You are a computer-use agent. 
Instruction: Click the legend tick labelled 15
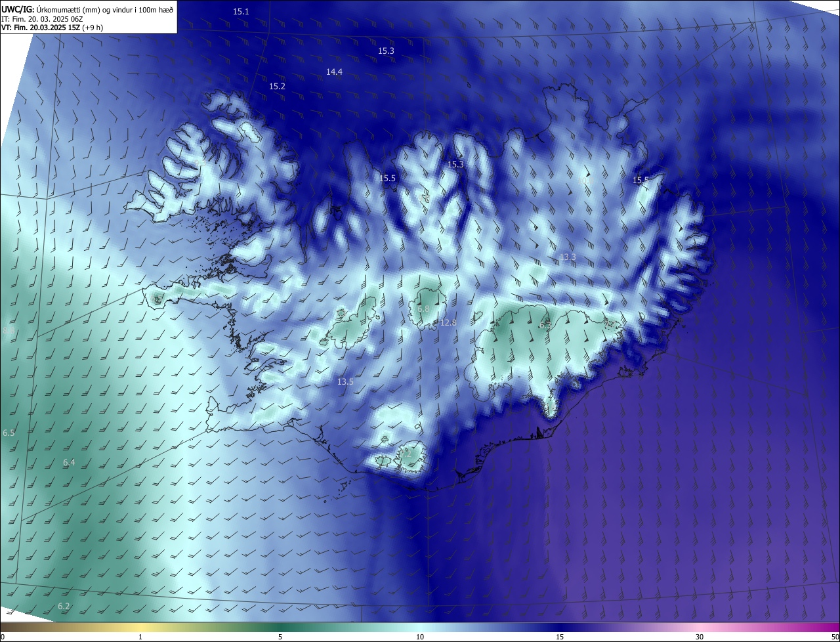pyautogui.click(x=560, y=637)
